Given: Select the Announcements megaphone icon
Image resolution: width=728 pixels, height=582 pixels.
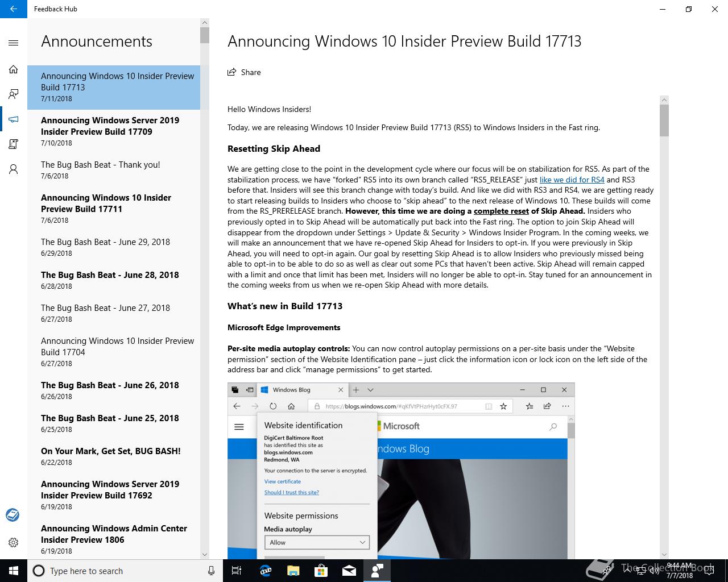Looking at the screenshot, I should pos(14,119).
